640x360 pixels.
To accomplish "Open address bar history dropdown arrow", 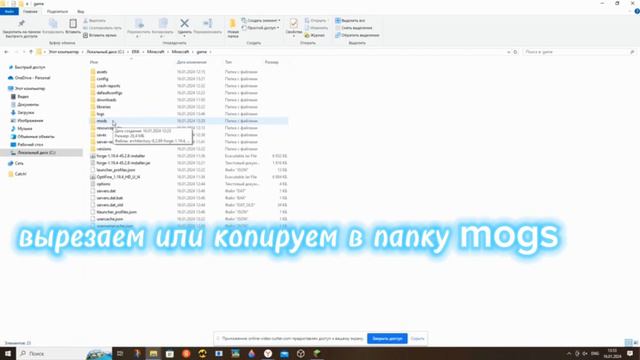I will 509,52.
